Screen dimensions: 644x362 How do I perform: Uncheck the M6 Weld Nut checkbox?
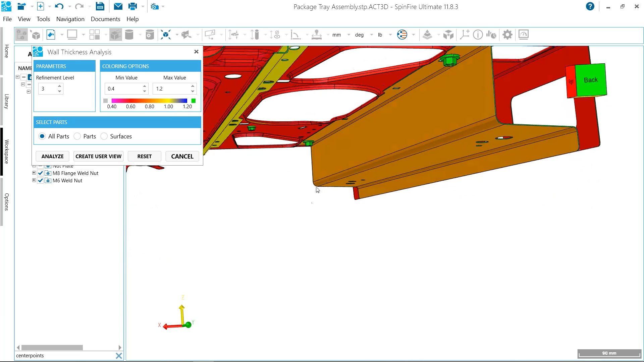pyautogui.click(x=41, y=180)
